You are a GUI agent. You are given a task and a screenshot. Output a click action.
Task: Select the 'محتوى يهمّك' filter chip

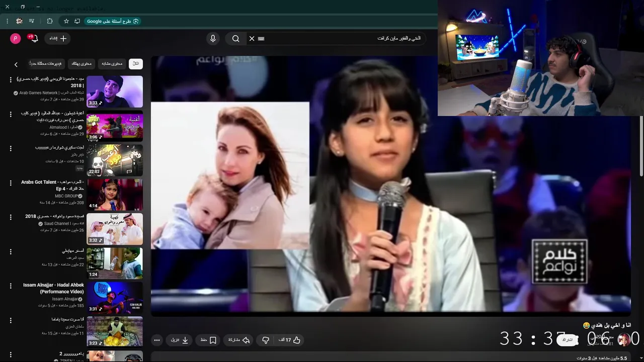coord(82,64)
